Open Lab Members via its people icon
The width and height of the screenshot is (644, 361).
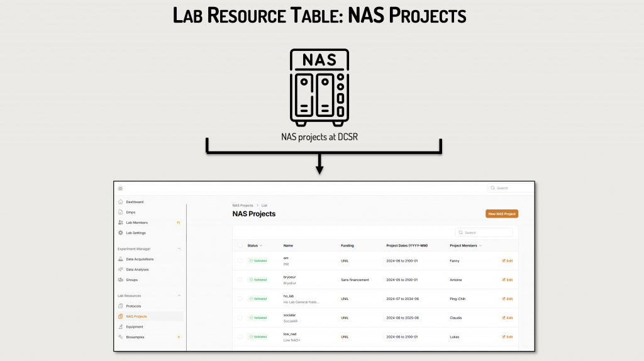[120, 223]
